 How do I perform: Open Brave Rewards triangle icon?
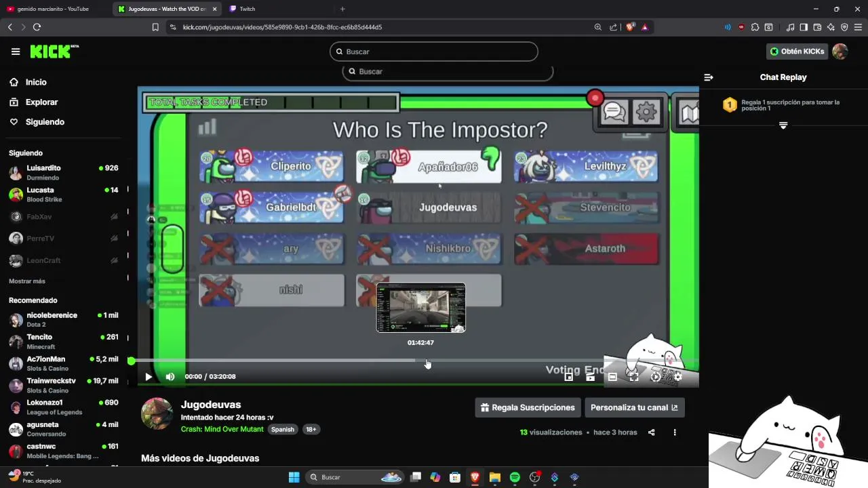tap(644, 27)
